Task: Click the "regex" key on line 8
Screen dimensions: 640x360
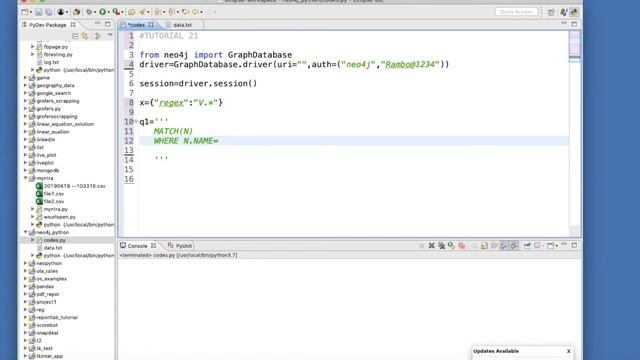Action: (x=171, y=103)
